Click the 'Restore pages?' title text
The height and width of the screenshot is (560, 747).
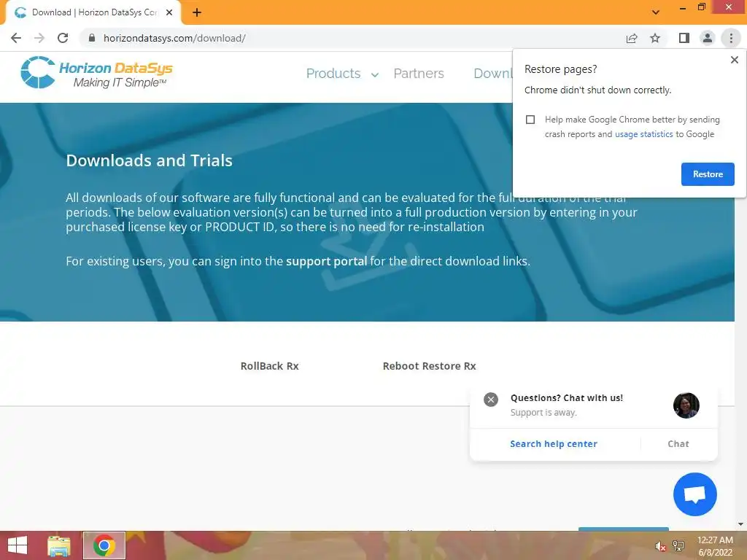(561, 69)
